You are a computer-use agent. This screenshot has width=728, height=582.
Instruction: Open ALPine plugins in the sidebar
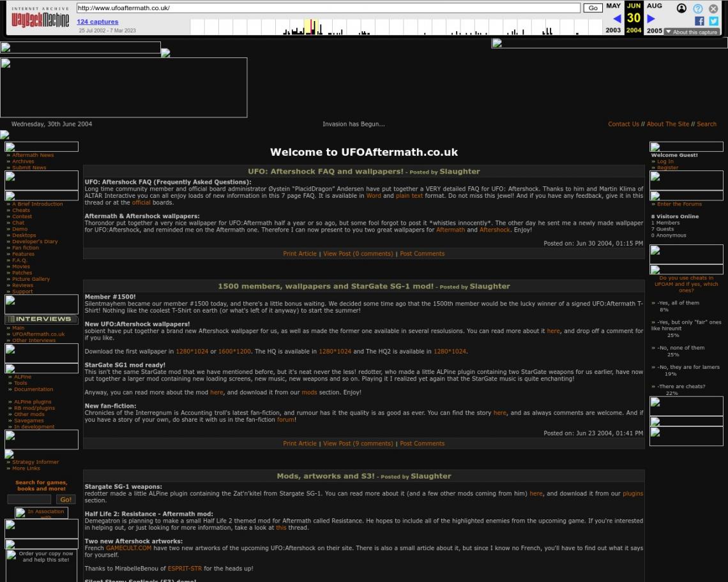[33, 402]
